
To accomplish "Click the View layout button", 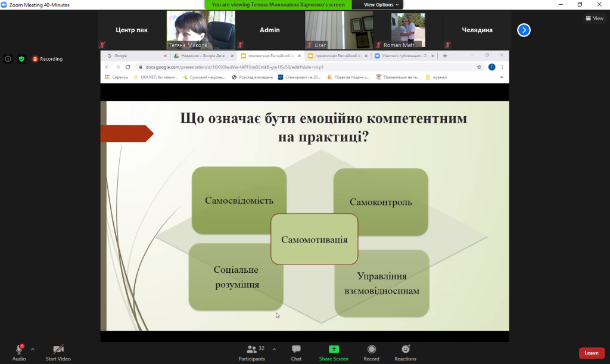I will click(595, 18).
